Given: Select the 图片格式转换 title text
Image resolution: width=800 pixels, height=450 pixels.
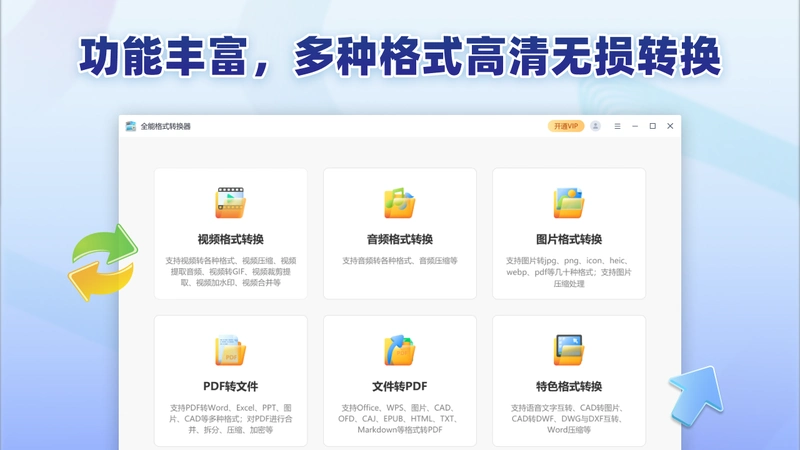Looking at the screenshot, I should [569, 239].
